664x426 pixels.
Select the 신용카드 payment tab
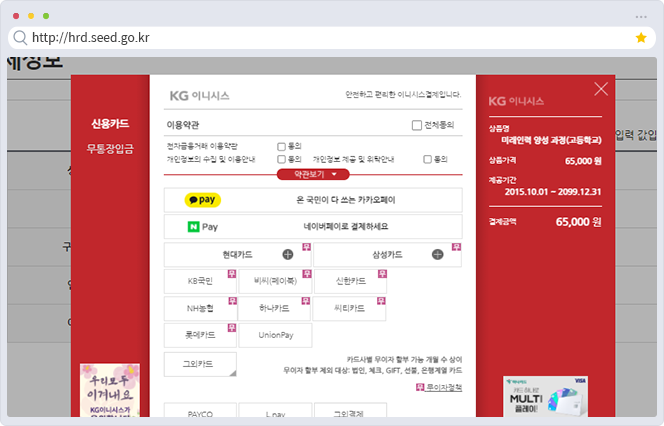(x=110, y=124)
